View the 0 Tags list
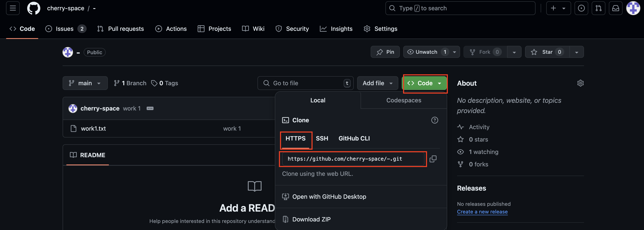The image size is (644, 230). 164,83
